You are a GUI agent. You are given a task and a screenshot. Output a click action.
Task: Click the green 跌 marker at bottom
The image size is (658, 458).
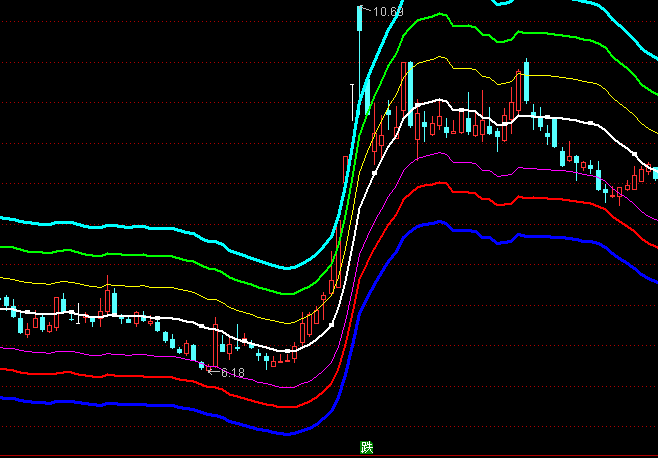click(x=366, y=446)
